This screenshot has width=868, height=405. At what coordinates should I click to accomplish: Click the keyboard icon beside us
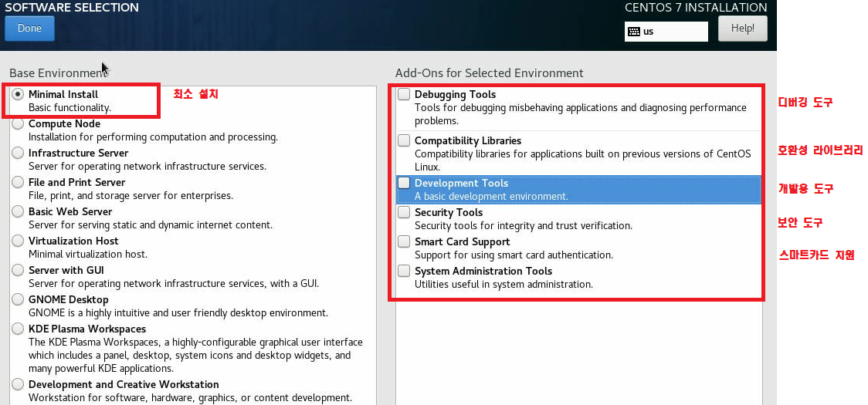(634, 32)
